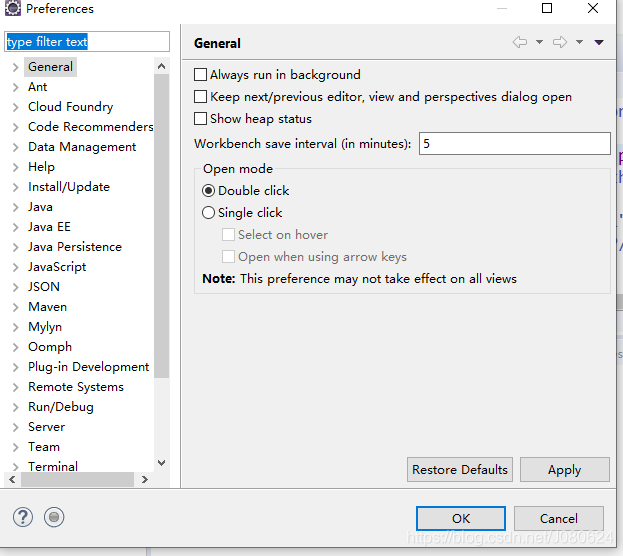Click the Select on hover checkbox
Screen dimensions: 623x556
click(x=228, y=235)
